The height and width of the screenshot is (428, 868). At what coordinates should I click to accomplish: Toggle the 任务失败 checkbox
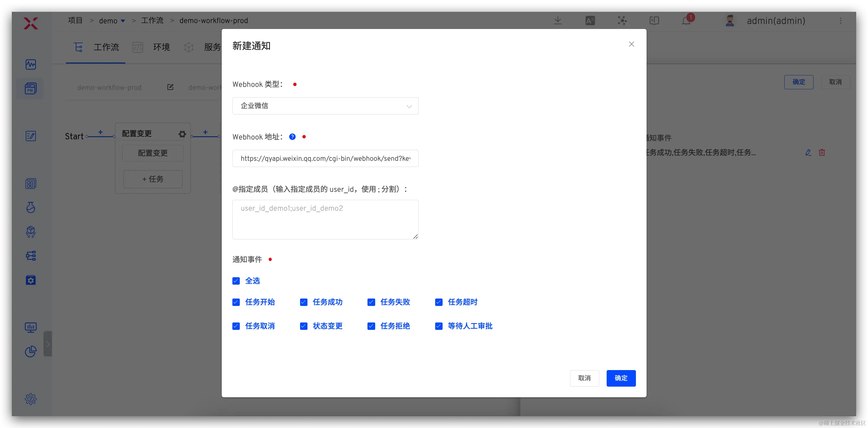(371, 302)
